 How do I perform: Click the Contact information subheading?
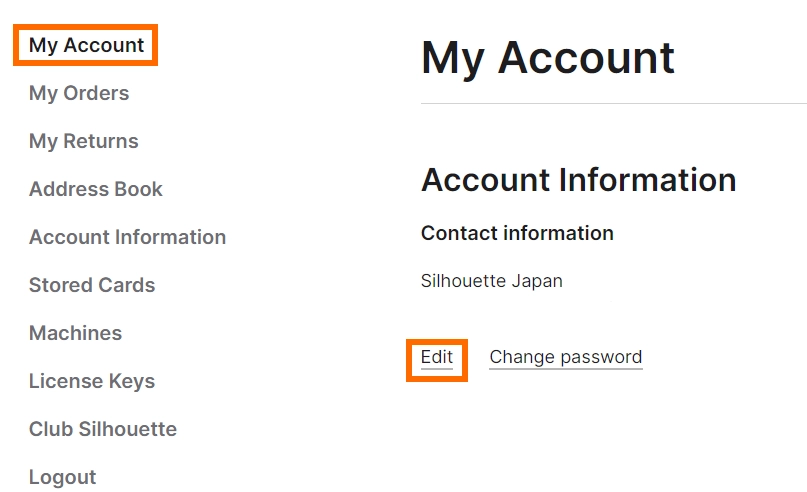tap(517, 233)
